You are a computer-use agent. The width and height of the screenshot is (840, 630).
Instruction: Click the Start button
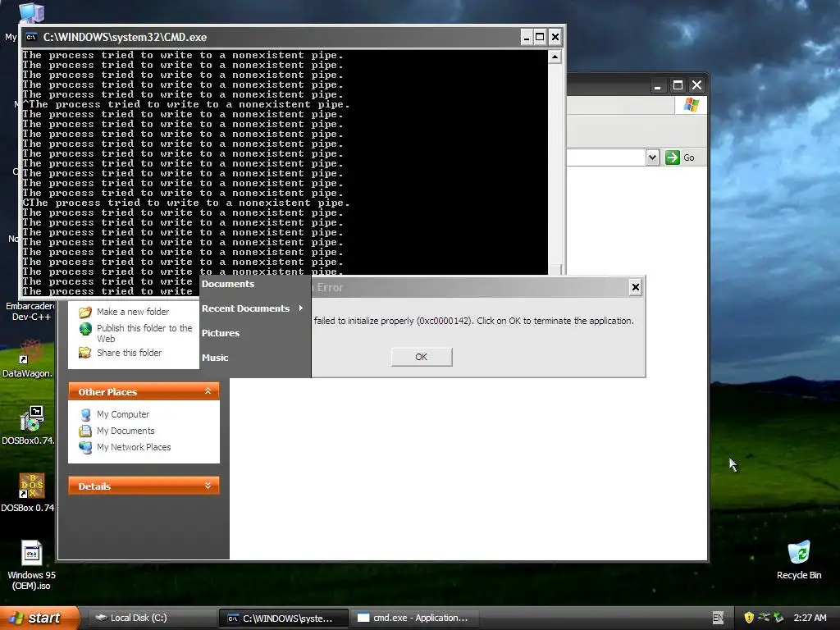(39, 618)
